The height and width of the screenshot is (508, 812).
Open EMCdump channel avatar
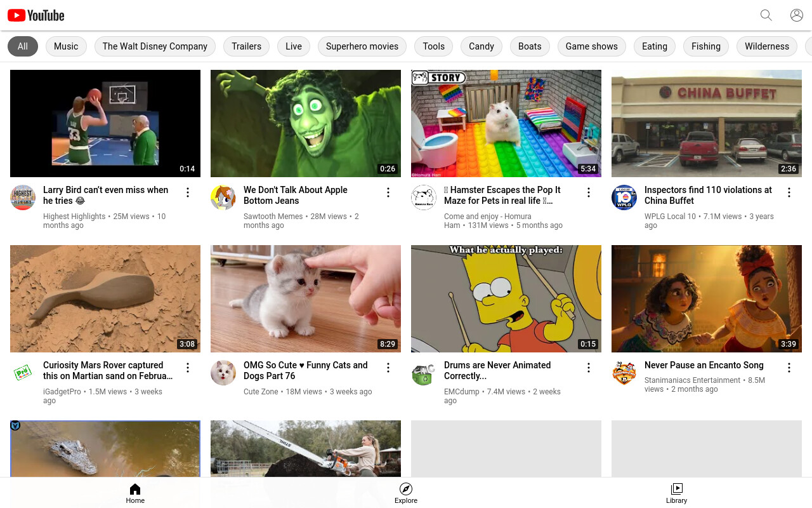coord(424,373)
